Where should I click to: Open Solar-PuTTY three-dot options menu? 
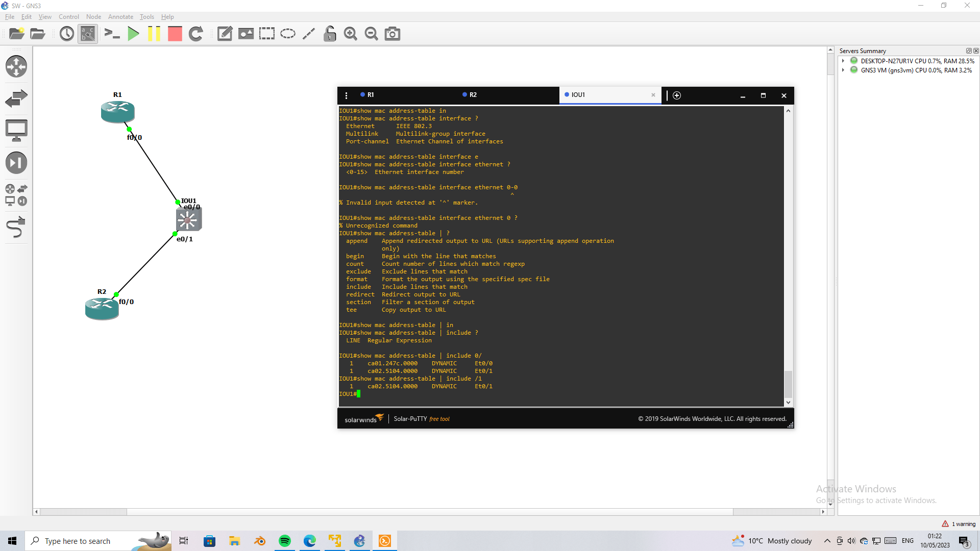point(346,95)
